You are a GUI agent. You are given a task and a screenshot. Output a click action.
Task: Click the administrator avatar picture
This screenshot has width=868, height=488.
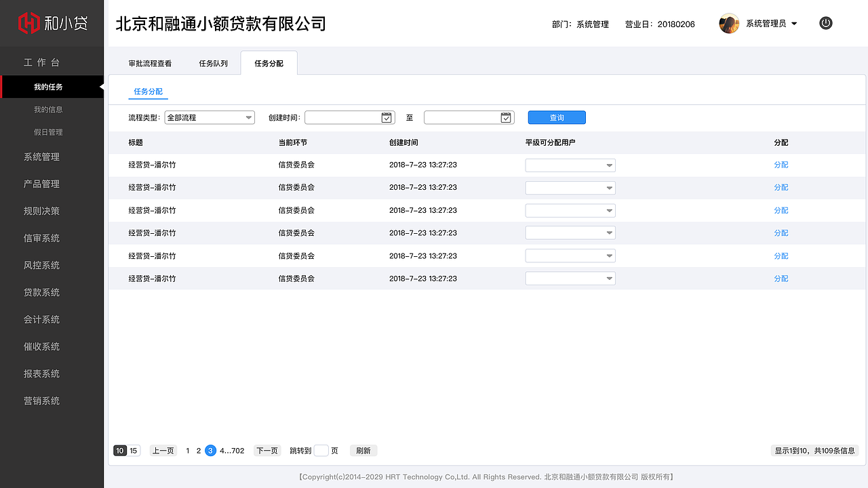click(x=728, y=23)
